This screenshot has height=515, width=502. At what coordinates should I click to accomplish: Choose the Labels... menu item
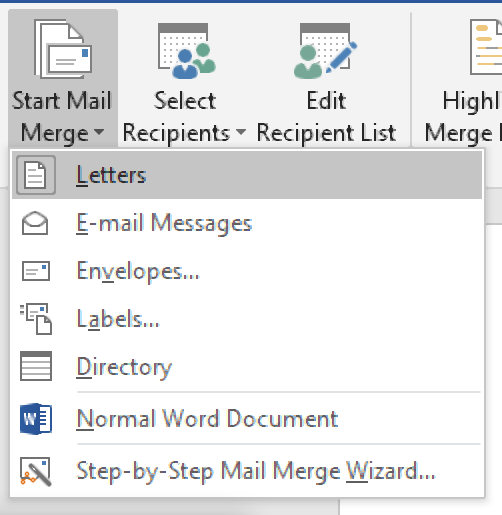[247, 319]
